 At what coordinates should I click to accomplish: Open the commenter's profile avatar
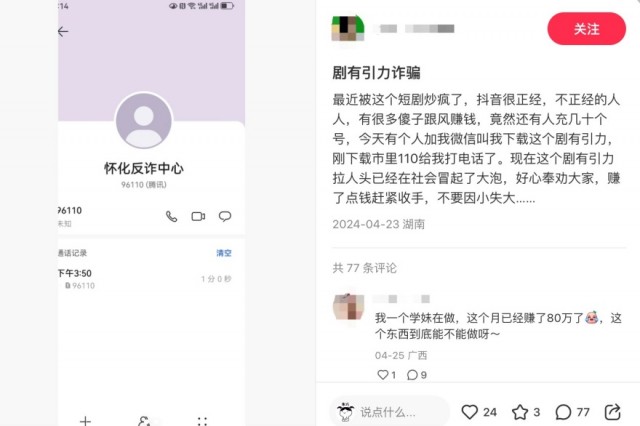coord(349,307)
